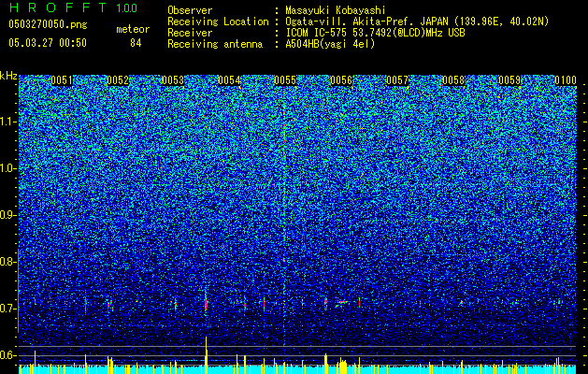Image resolution: width=588 pixels, height=374 pixels.
Task: Click the 0.6 kHz axis label
Action: click(x=7, y=355)
